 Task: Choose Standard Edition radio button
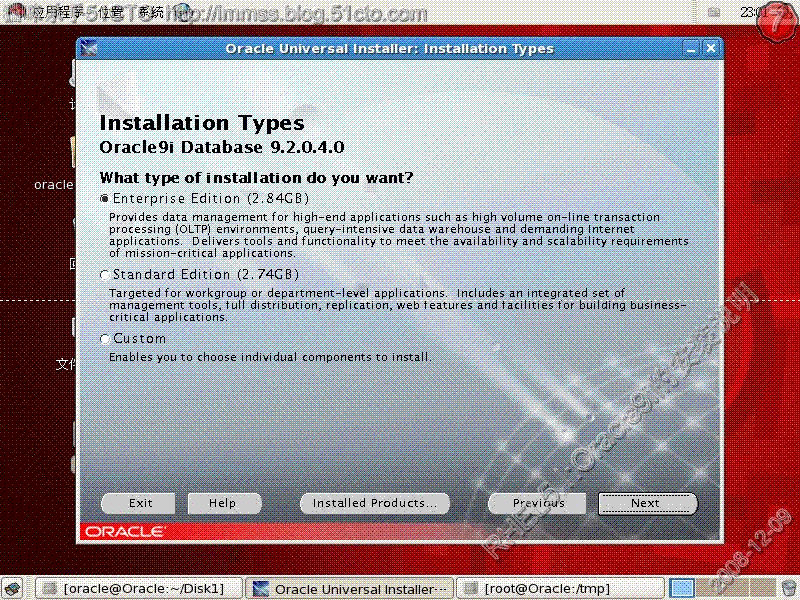(x=105, y=275)
